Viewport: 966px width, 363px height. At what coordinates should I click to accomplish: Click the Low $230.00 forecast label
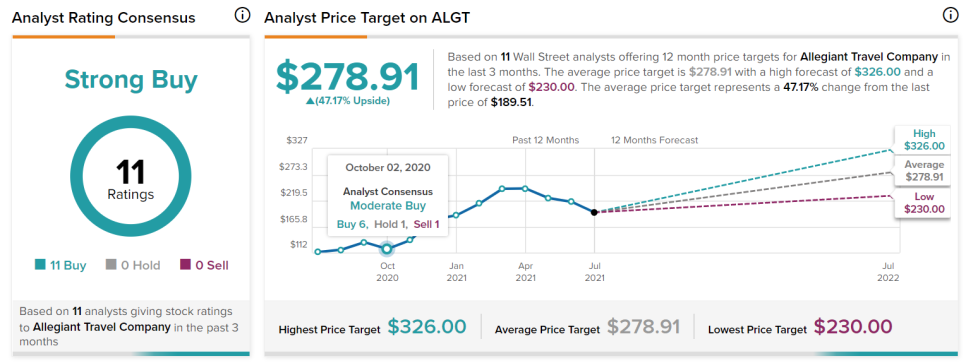pos(924,203)
